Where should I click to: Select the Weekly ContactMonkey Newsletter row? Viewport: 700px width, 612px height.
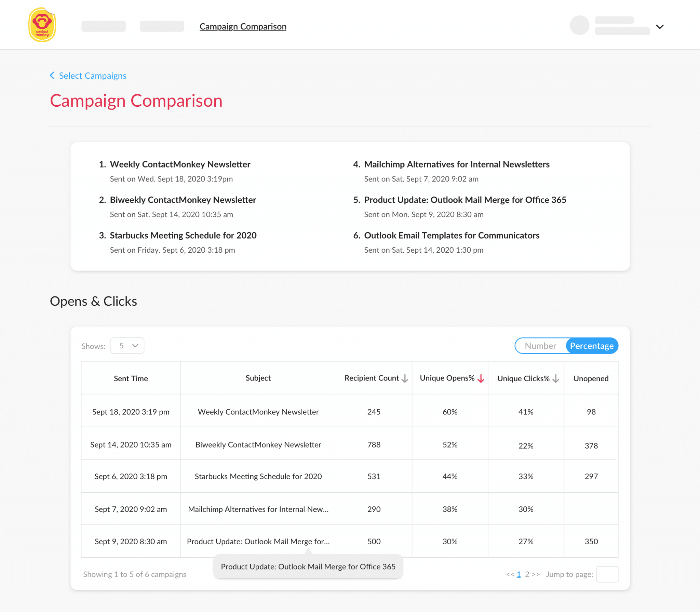(258, 412)
